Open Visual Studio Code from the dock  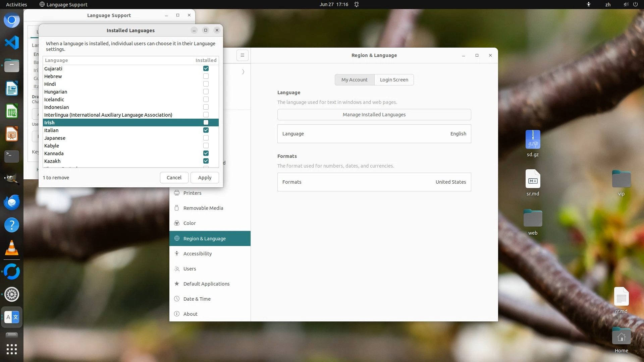pyautogui.click(x=12, y=43)
